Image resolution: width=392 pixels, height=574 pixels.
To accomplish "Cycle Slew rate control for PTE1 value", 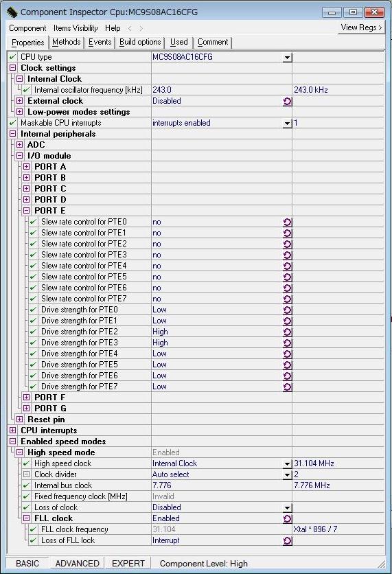I will click(x=288, y=233).
